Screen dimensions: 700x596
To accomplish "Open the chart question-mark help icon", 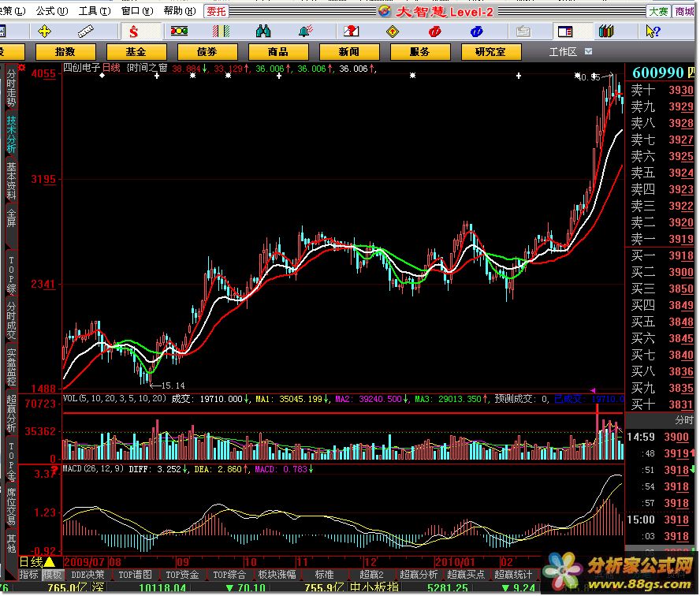I will click(x=352, y=32).
